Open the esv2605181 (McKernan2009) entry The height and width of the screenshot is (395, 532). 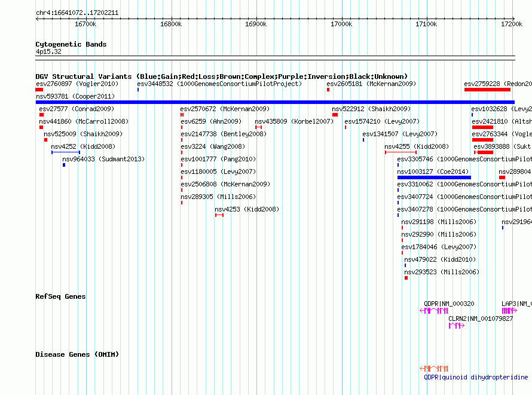[371, 84]
